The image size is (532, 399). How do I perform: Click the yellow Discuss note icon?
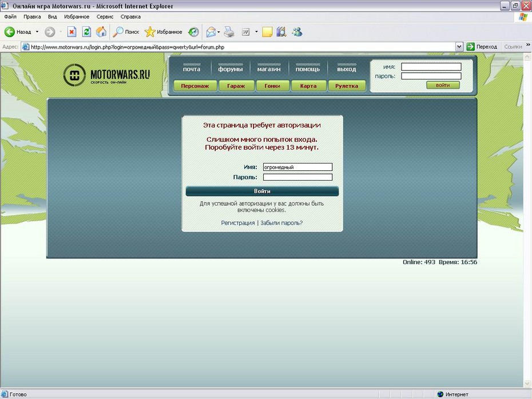(267, 32)
